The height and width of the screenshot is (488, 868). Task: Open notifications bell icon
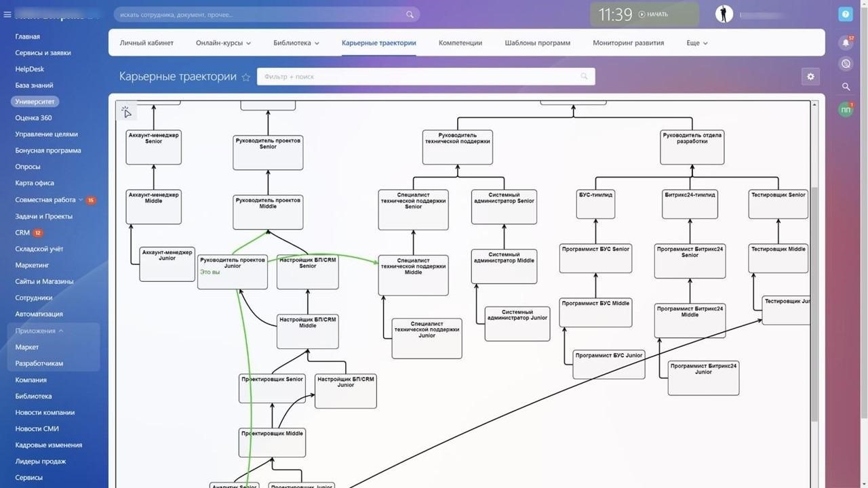[x=846, y=42]
